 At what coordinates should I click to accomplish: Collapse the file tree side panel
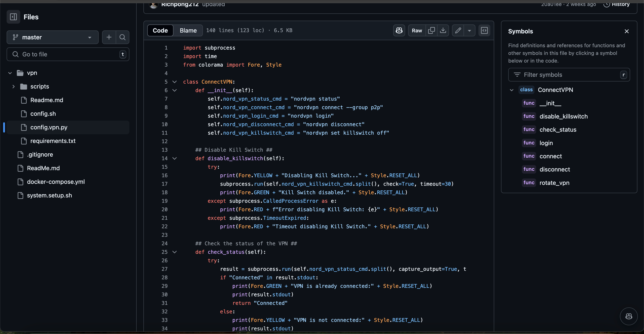tap(13, 17)
